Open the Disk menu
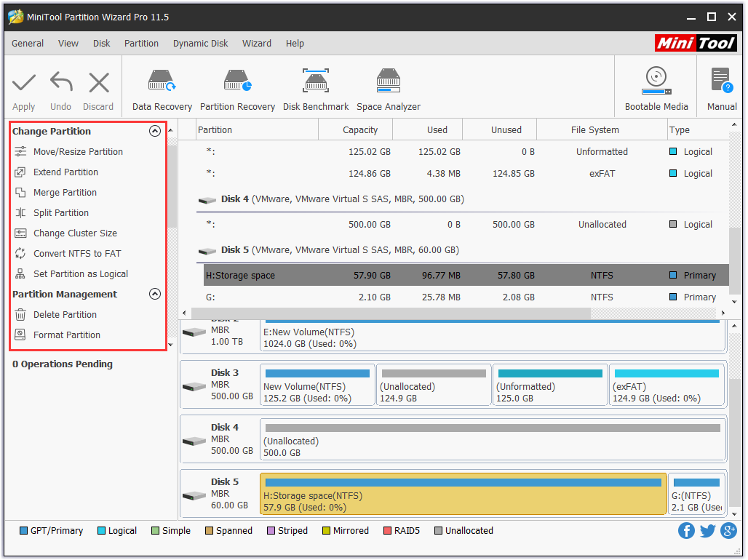The image size is (748, 560). coord(102,44)
